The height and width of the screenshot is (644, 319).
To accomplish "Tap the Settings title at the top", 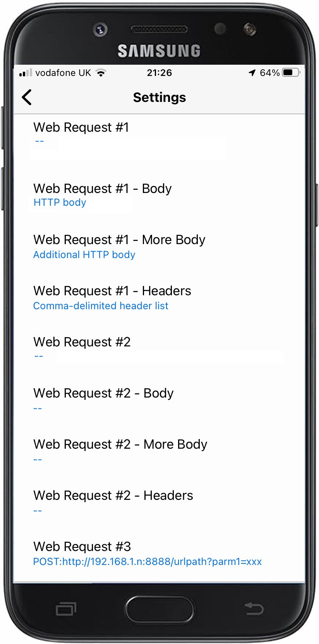I will point(159,97).
